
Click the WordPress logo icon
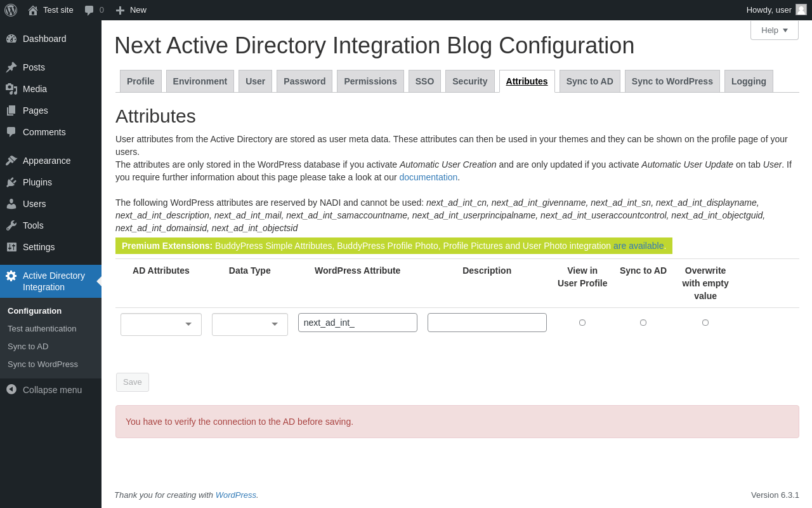point(11,10)
